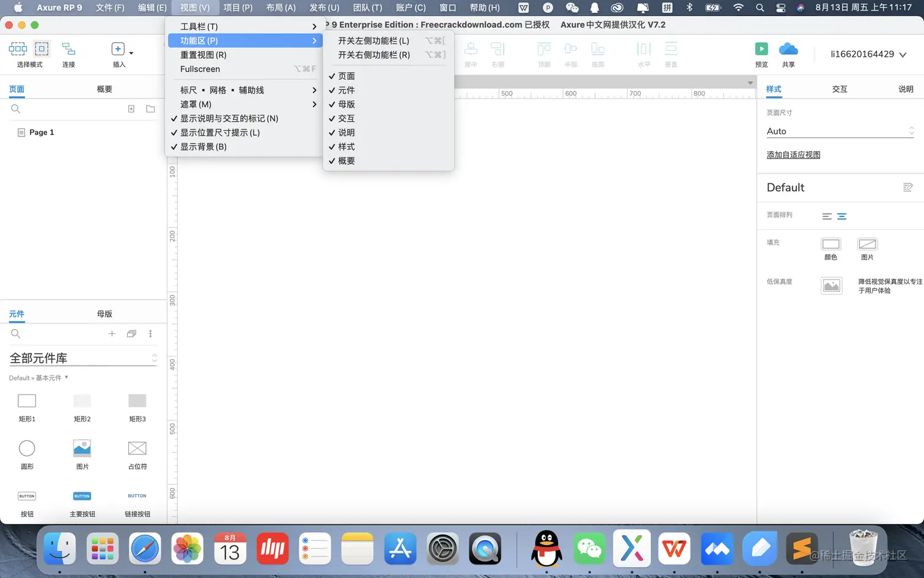Screen dimensions: 924x578
Task: Select the 矩形2 widget icon
Action: [x=82, y=401]
